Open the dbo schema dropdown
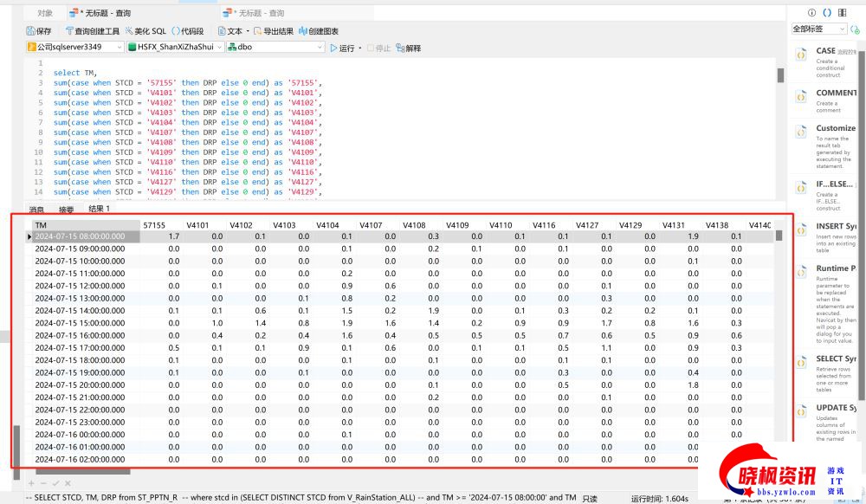Screen dimensions: 866x504 pos(275,48)
